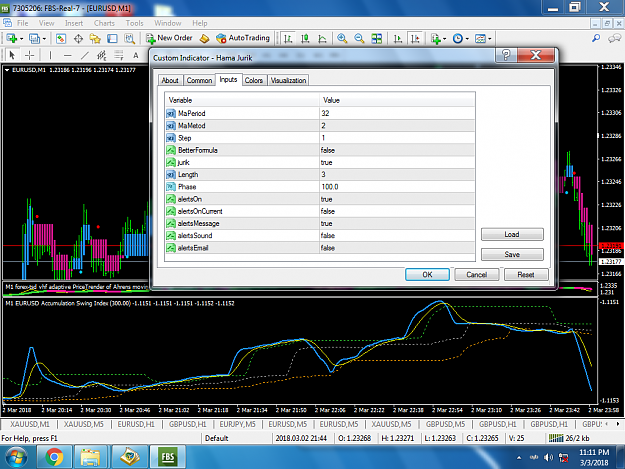The height and width of the screenshot is (469, 625).
Task: Open the Tools menu
Action: [134, 23]
